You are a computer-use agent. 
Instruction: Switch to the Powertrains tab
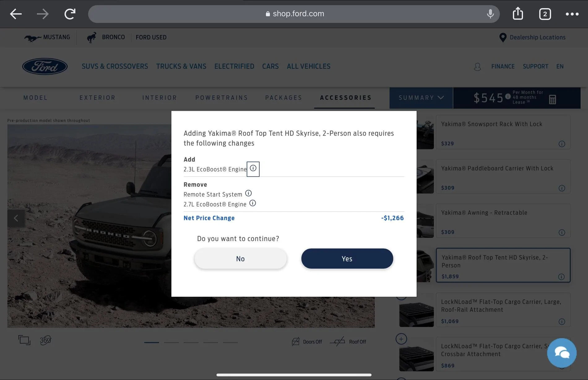[222, 98]
